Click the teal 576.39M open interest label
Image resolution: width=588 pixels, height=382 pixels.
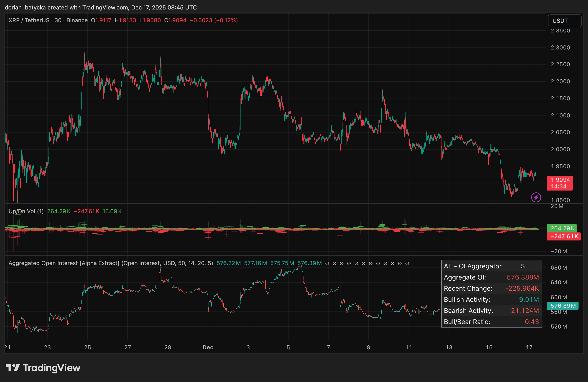562,306
